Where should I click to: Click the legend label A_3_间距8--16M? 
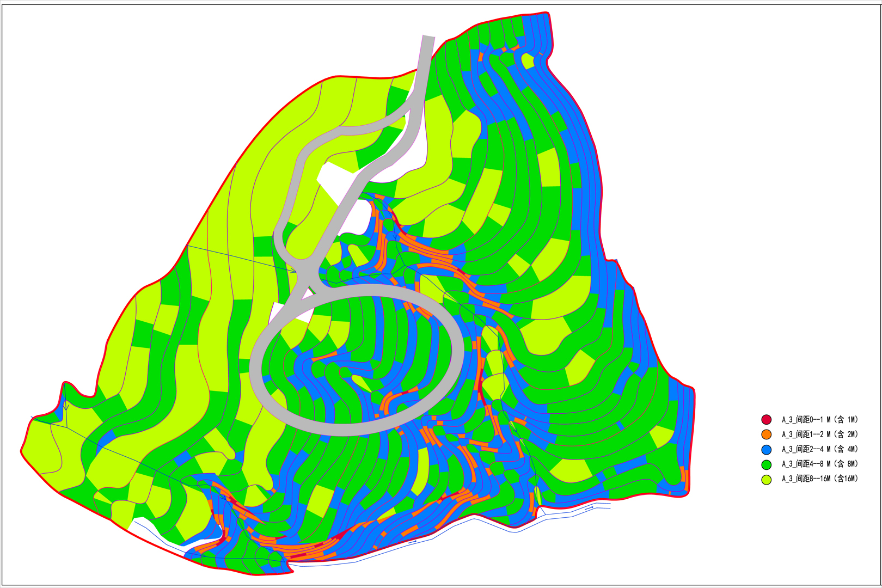(819, 479)
